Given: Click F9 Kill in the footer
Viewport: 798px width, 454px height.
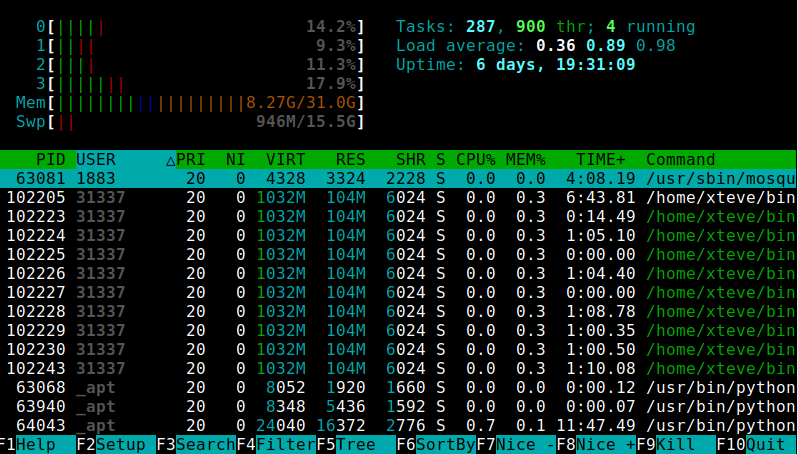Looking at the screenshot, I should [x=675, y=444].
